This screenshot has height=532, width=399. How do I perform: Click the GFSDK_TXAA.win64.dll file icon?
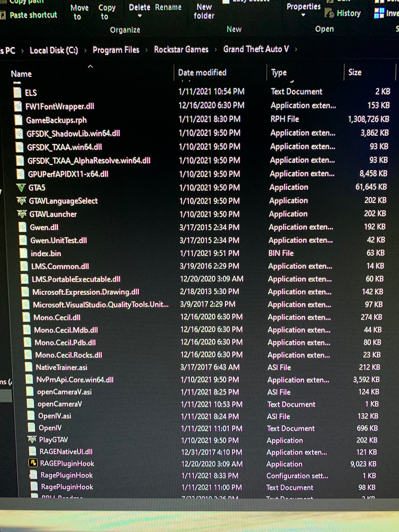pos(20,147)
